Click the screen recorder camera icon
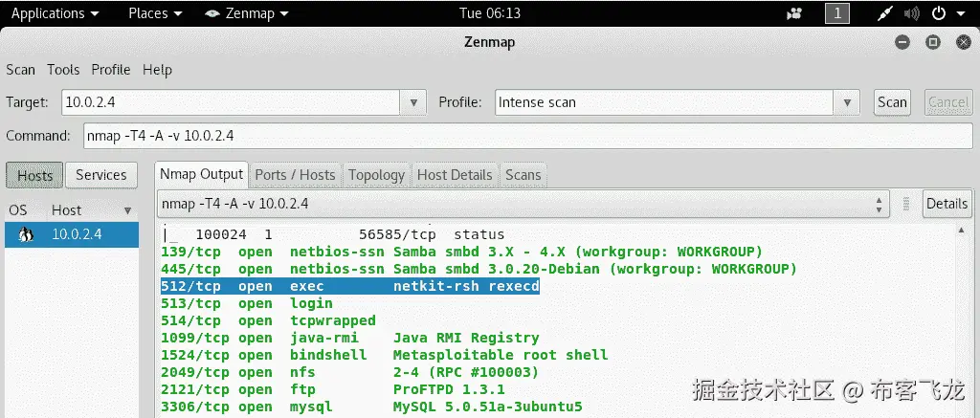 tap(794, 13)
